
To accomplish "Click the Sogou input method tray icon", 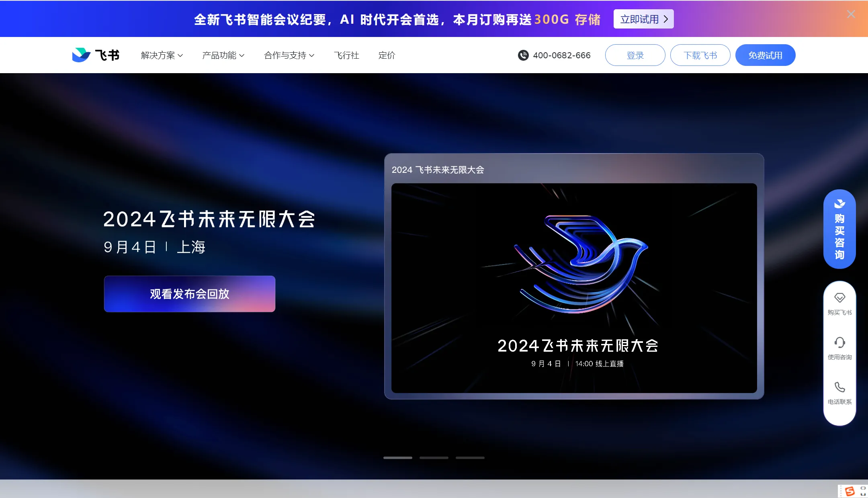I will tap(850, 491).
